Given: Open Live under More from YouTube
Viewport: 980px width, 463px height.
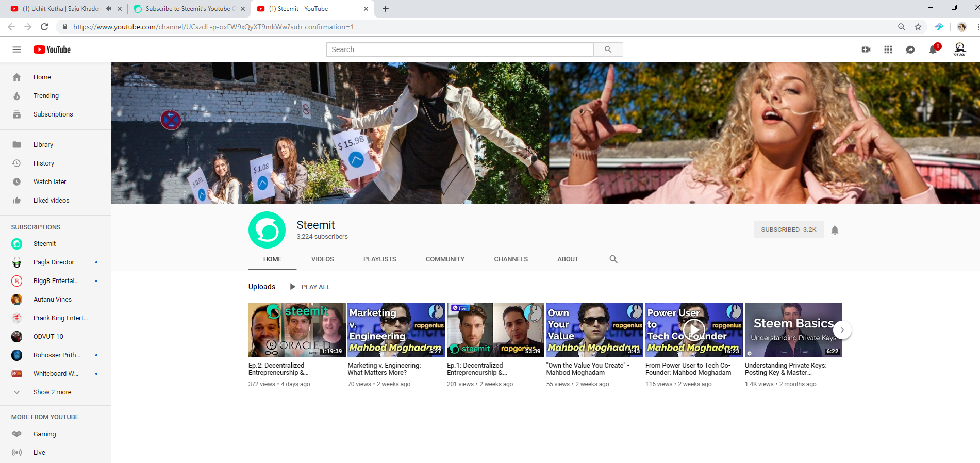Looking at the screenshot, I should click(56, 453).
